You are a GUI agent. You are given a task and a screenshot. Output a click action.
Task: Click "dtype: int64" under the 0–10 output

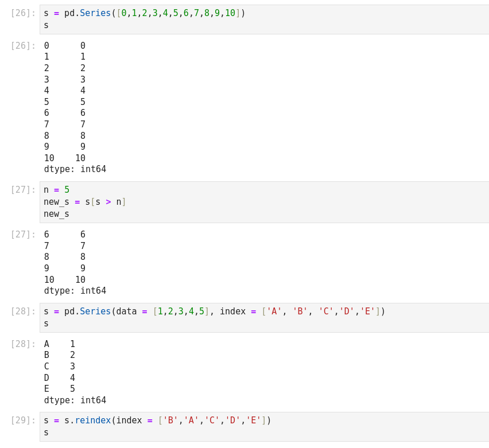click(75, 169)
